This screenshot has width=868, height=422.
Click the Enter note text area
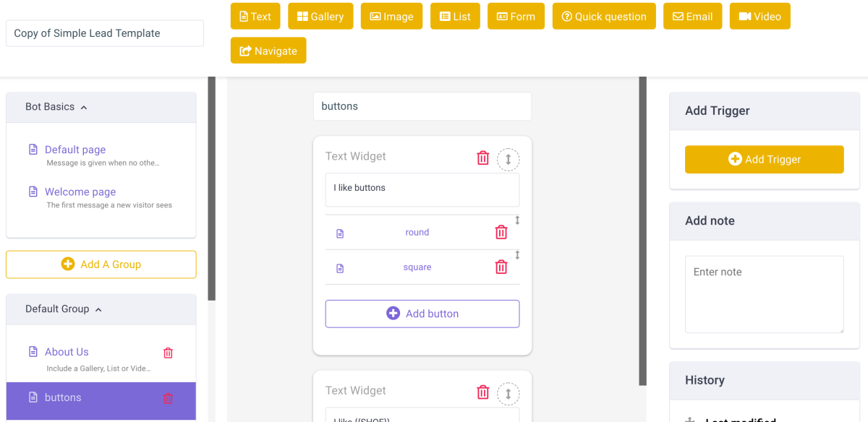point(764,293)
